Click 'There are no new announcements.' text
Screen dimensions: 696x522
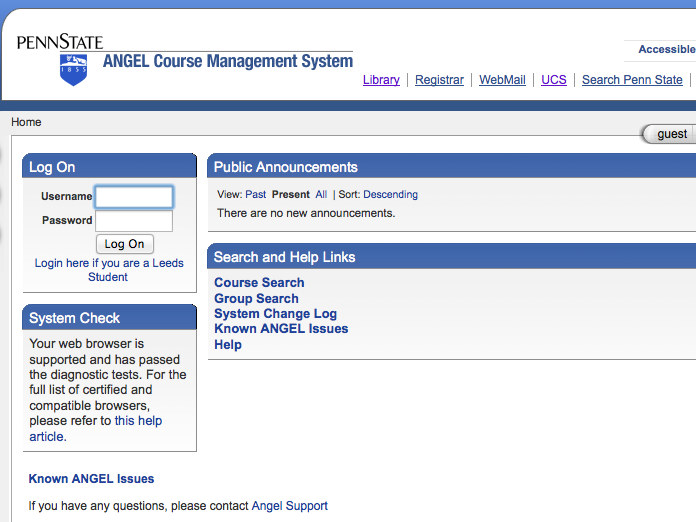(x=306, y=214)
